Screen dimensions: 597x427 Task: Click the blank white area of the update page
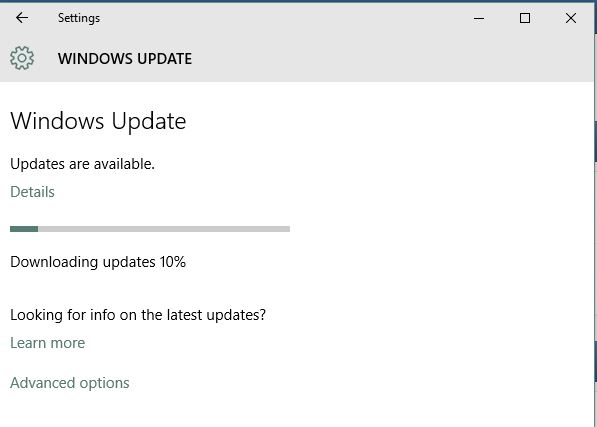tap(438, 247)
